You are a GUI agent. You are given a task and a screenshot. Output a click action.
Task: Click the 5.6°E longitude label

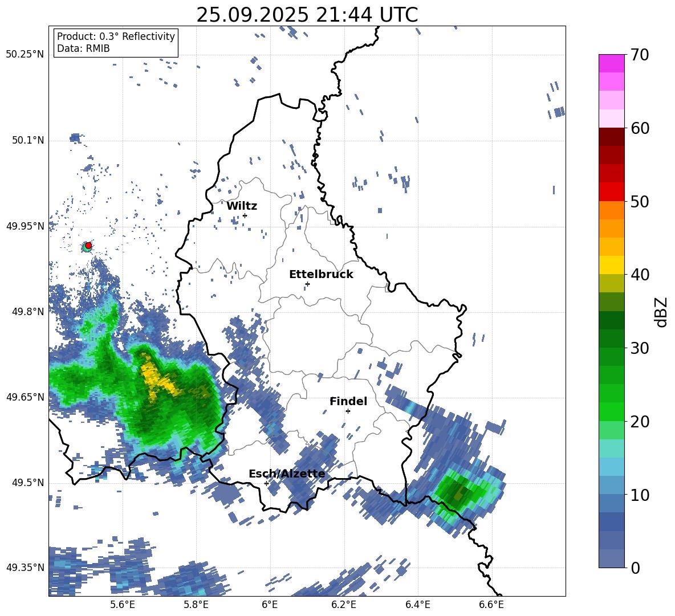point(122,605)
